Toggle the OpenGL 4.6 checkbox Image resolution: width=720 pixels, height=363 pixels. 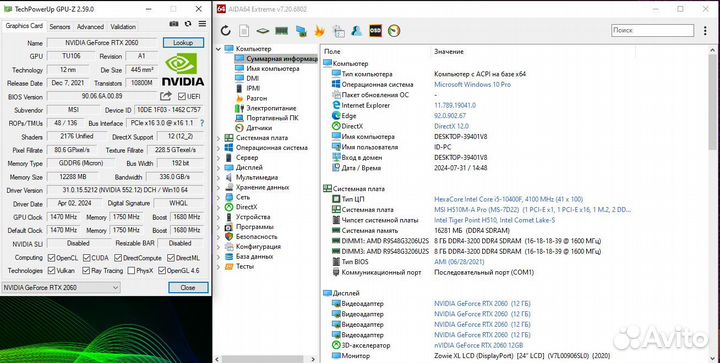click(162, 271)
